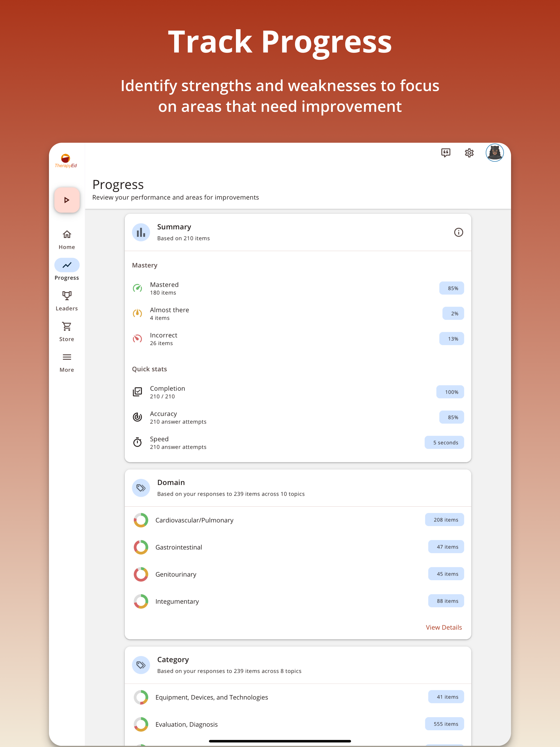560x747 pixels.
Task: Click the TherapyEd logo
Action: click(66, 161)
